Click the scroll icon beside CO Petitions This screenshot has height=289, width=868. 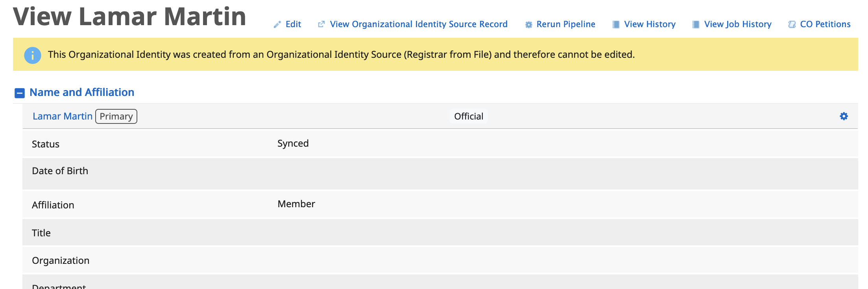(x=792, y=24)
